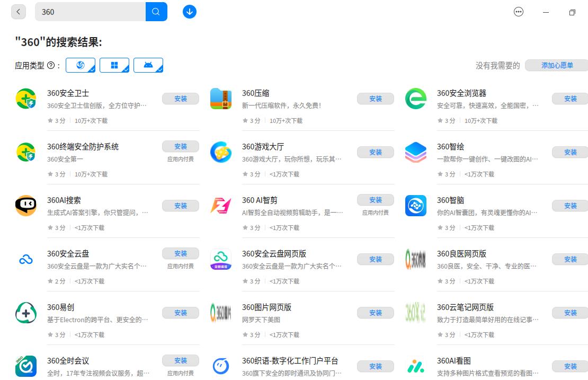Viewport: 588px width, 380px height.
Task: Install 360安全卫士
Action: pos(181,99)
